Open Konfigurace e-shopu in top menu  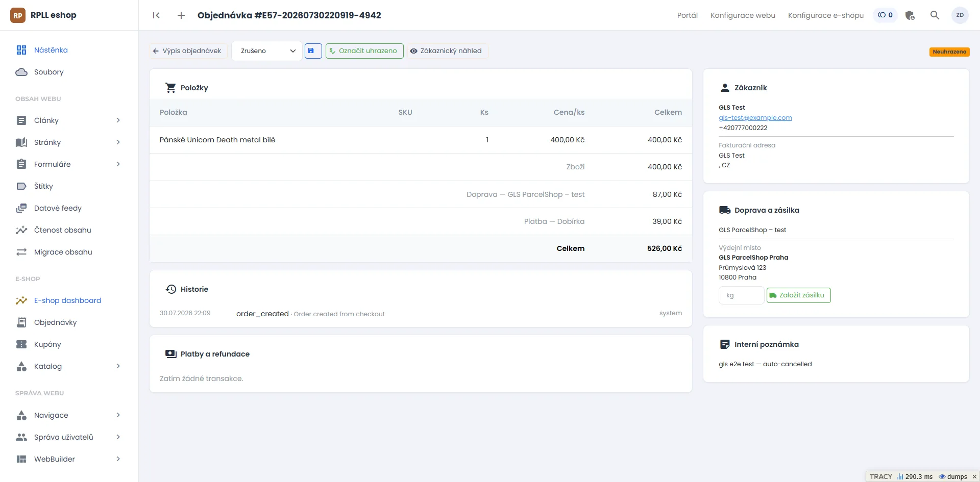[826, 15]
